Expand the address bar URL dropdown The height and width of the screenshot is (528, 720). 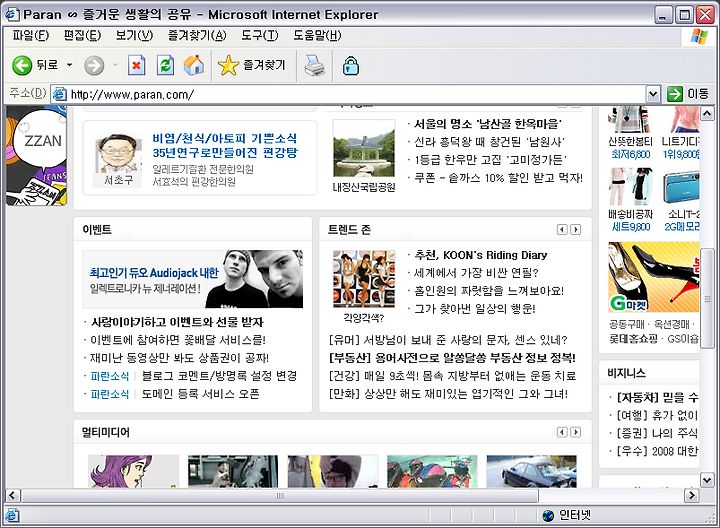(653, 95)
